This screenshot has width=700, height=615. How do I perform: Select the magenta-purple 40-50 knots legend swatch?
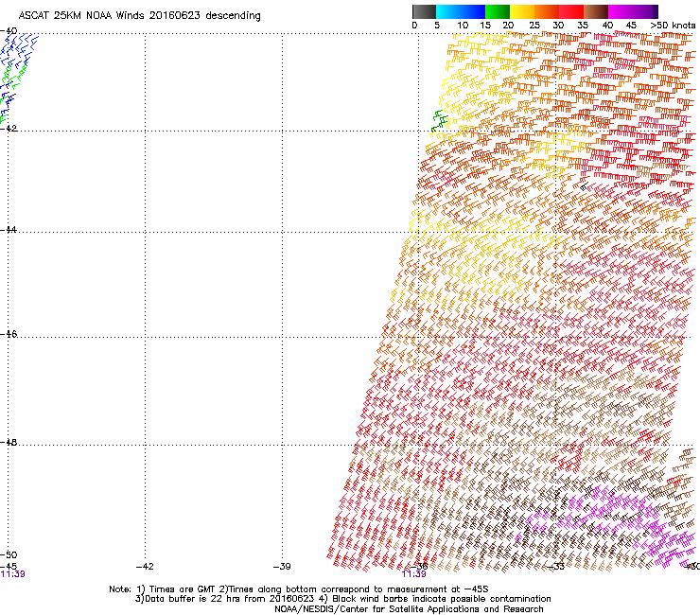click(633, 11)
